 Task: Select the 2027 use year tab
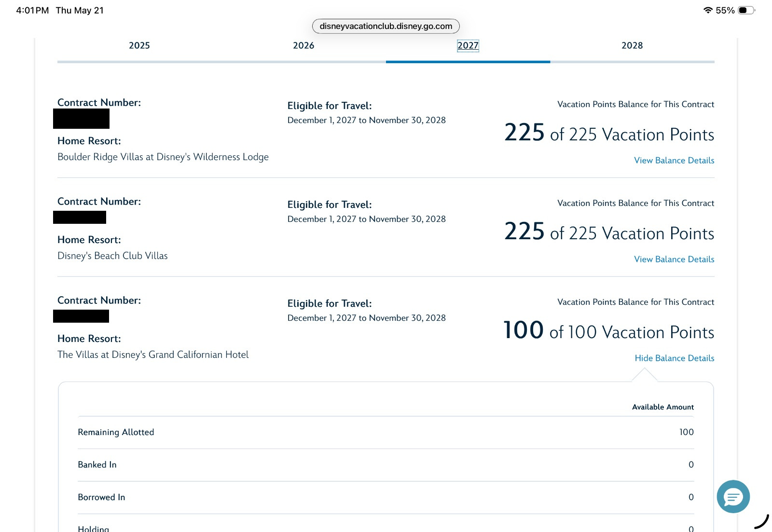coord(468,45)
